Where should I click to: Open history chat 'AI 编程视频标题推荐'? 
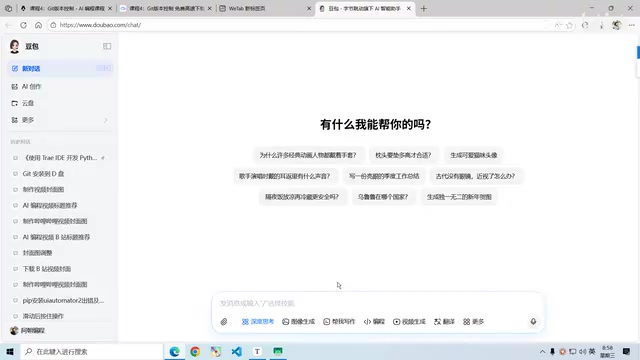click(60, 205)
